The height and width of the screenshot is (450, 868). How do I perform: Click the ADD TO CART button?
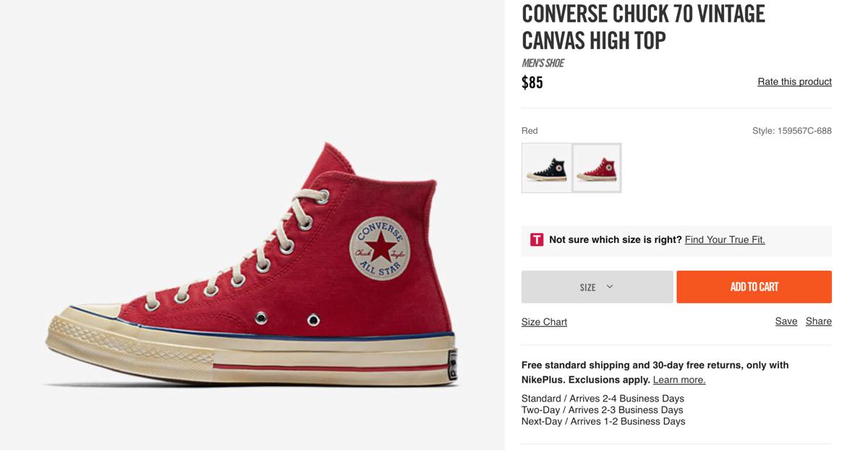point(754,286)
